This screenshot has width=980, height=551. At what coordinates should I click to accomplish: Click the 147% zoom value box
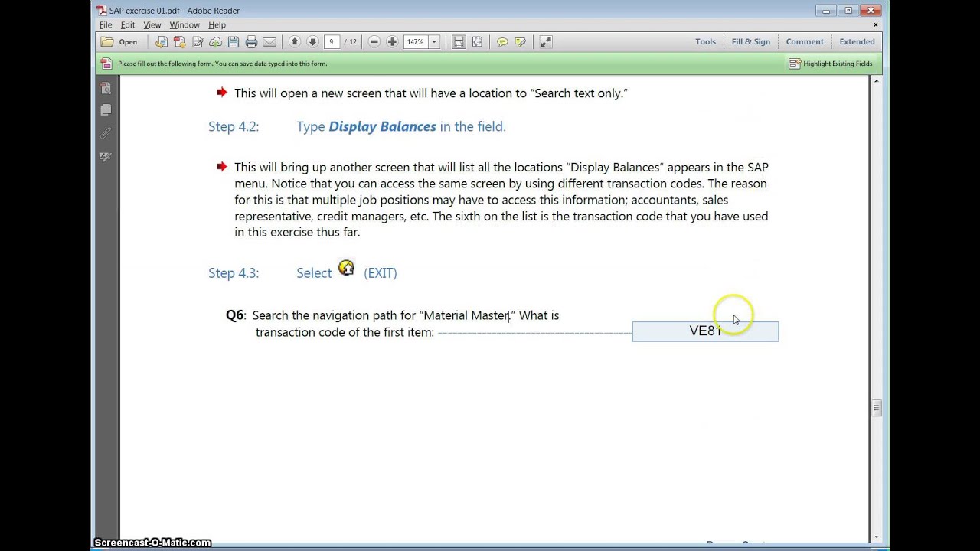point(416,42)
